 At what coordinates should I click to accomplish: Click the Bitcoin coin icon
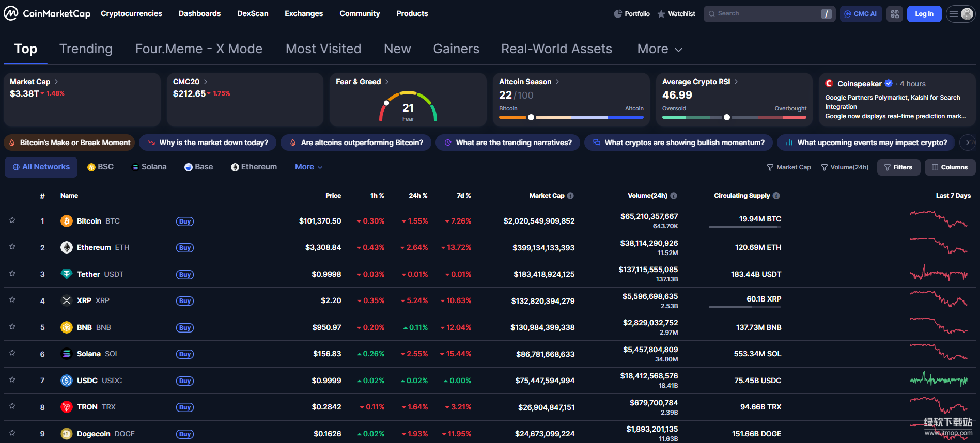click(67, 221)
